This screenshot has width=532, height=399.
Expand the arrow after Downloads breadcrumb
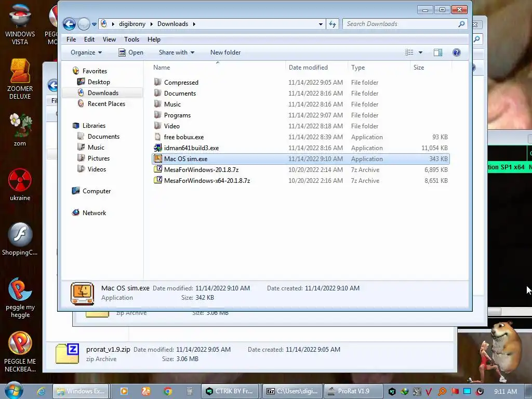click(194, 24)
